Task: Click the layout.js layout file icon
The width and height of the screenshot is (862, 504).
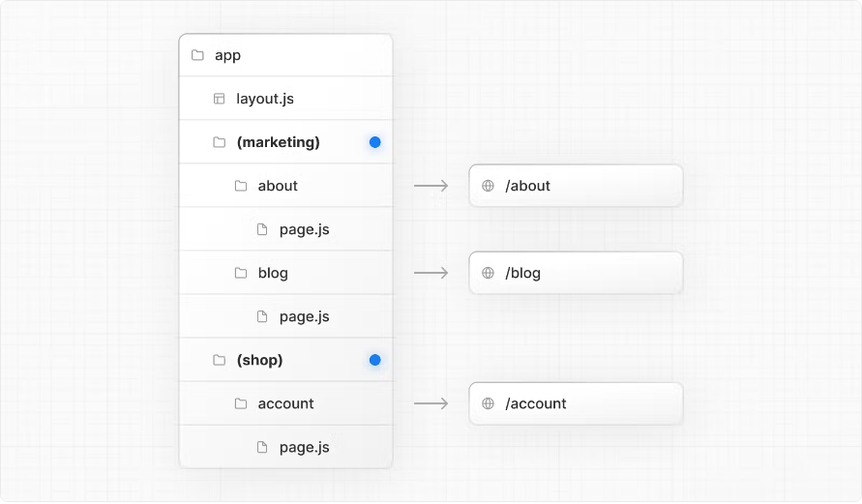Action: tap(219, 99)
